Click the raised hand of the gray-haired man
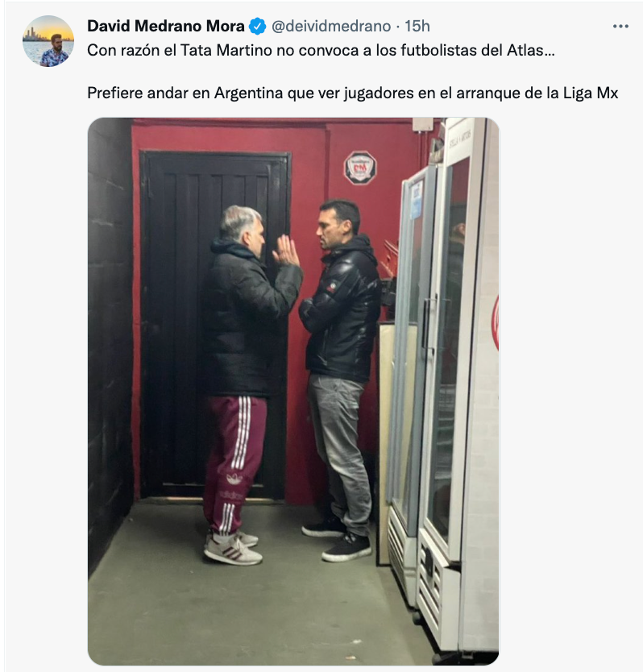Screen dimensions: 643x672 (x=286, y=251)
